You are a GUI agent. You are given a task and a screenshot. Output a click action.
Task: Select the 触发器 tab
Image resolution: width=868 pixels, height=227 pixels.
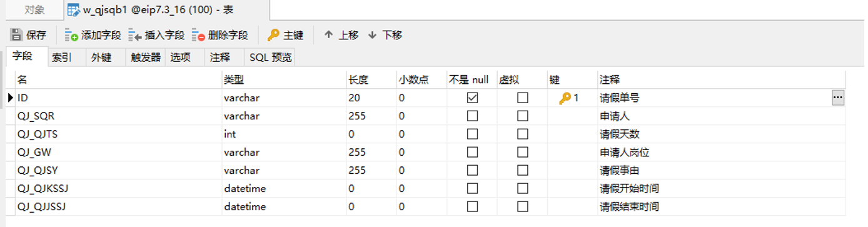(146, 58)
